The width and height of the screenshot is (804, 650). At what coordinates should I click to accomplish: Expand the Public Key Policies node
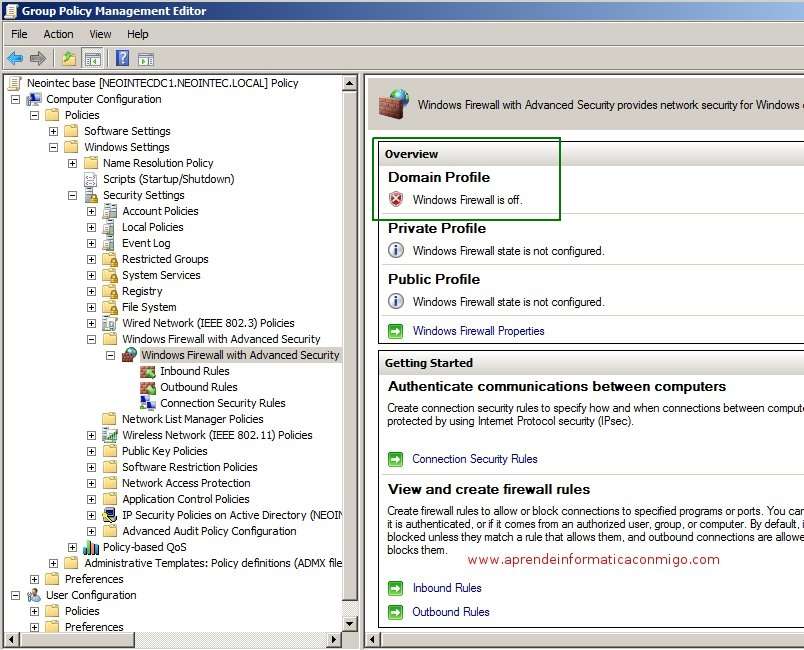point(91,451)
